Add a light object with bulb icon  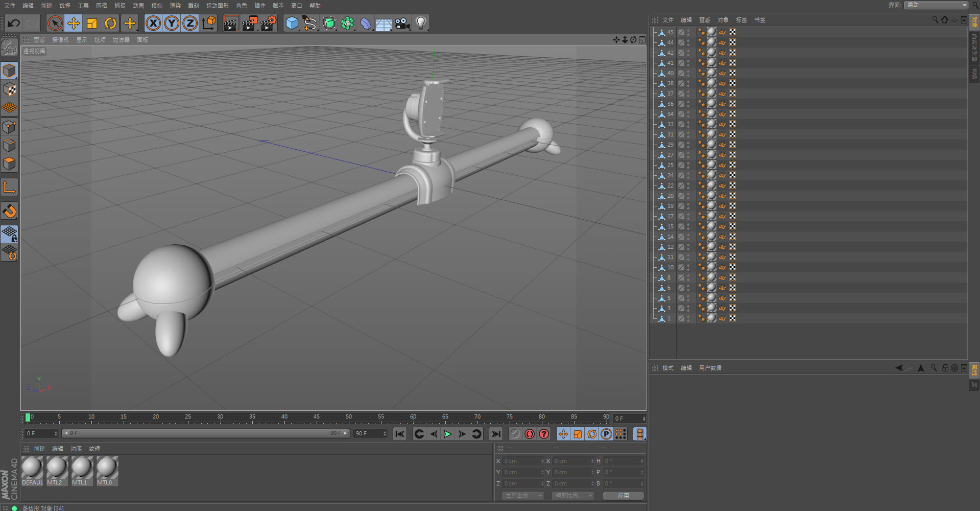click(x=421, y=24)
